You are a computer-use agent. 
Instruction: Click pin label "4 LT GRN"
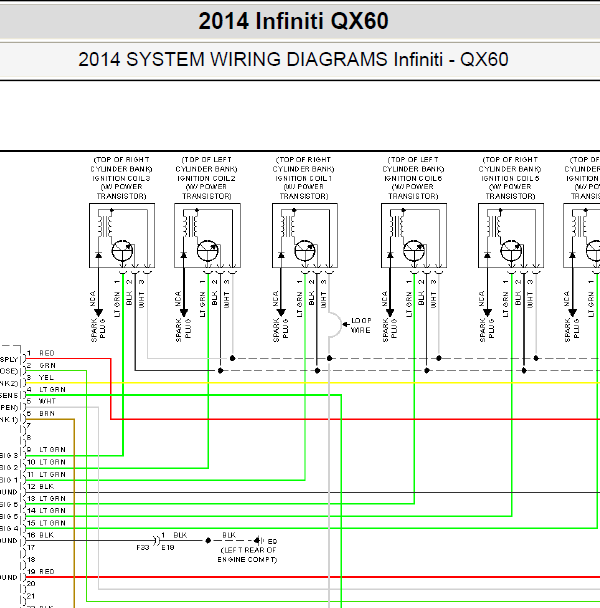pyautogui.click(x=46, y=389)
